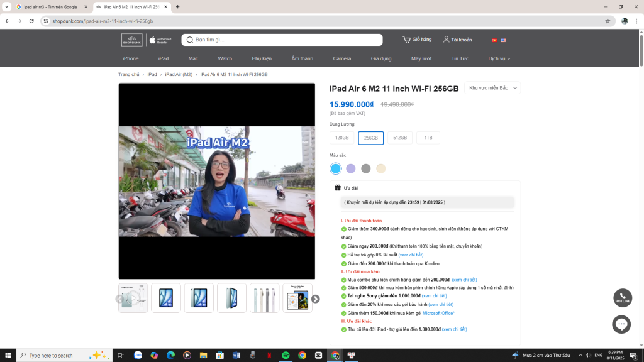Open Task View on the taskbar

[120, 356]
